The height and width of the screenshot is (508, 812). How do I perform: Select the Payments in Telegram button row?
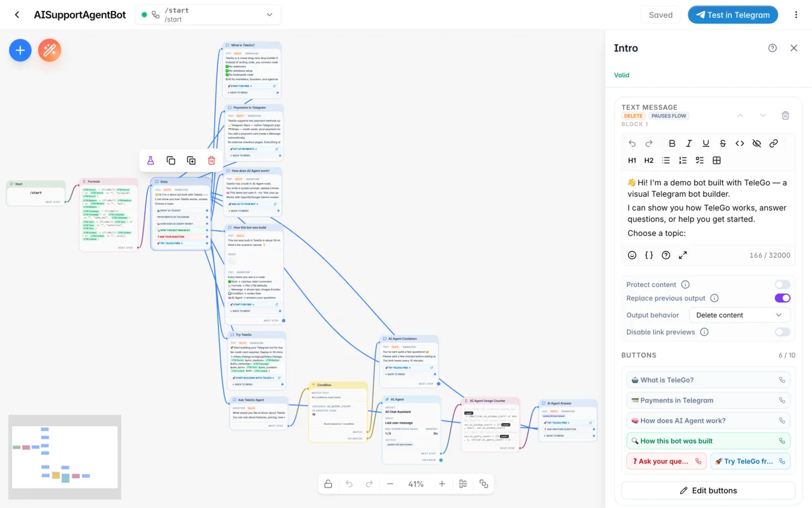pos(708,400)
